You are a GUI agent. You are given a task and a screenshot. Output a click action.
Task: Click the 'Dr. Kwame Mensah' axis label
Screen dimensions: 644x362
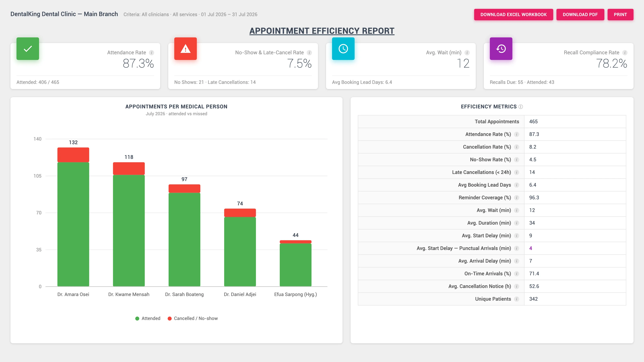click(x=129, y=294)
